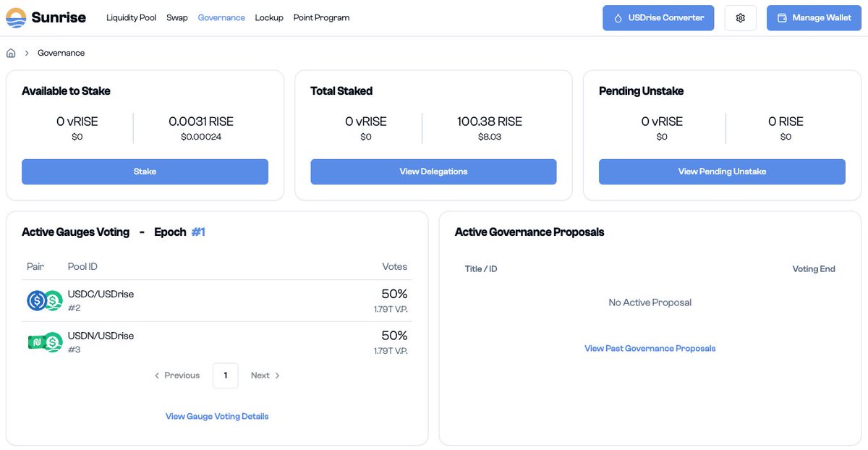Open View Past Governance Proposals link
The height and width of the screenshot is (450, 868).
pyautogui.click(x=650, y=348)
